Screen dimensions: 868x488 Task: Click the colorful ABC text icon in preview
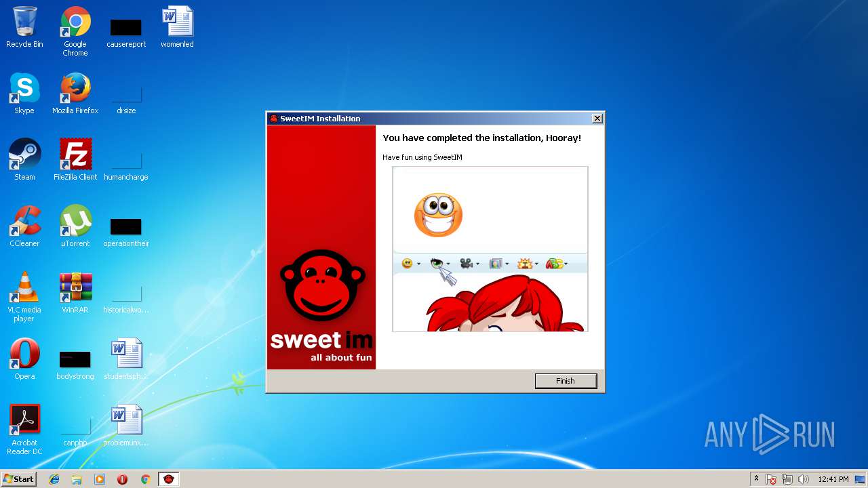pos(554,263)
